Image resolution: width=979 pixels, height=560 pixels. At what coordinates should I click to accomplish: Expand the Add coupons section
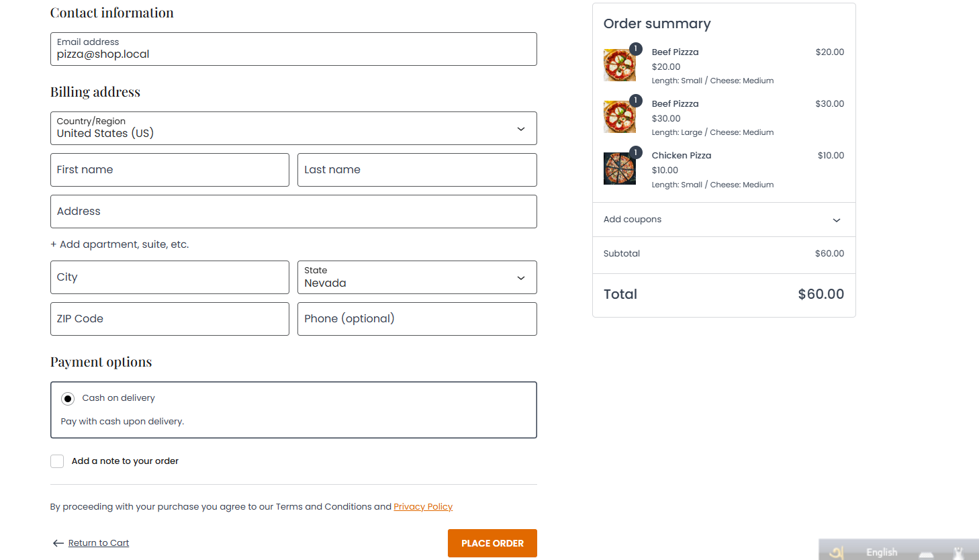724,220
